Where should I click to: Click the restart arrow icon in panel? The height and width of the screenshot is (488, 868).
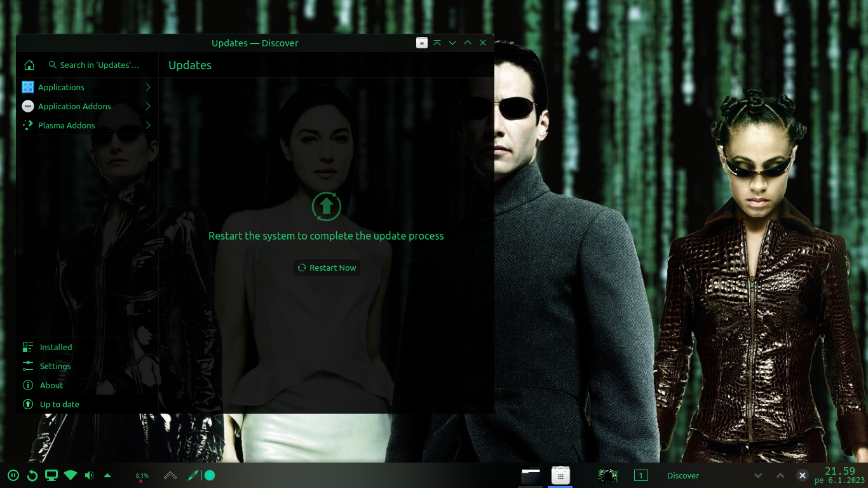coord(32,475)
